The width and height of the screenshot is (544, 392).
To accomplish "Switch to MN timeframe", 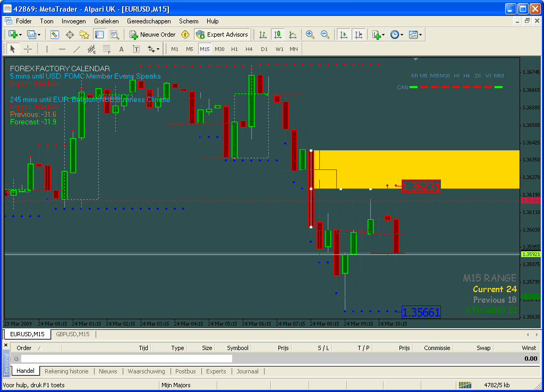I will coord(294,49).
